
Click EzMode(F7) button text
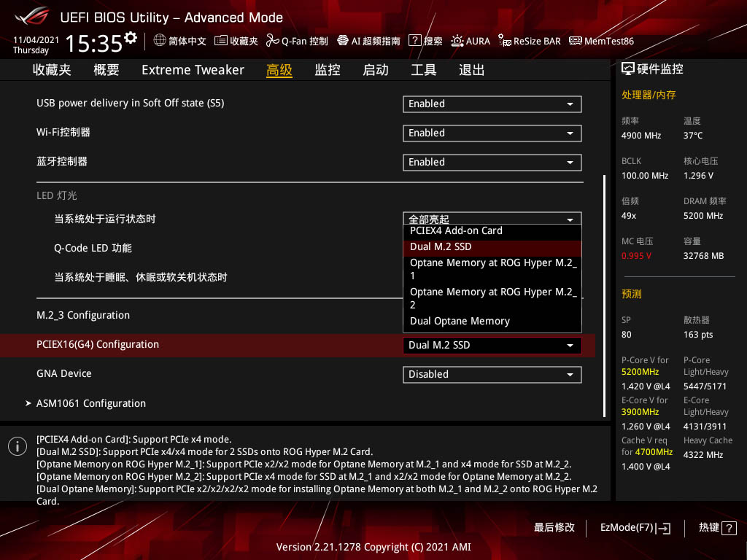627,528
